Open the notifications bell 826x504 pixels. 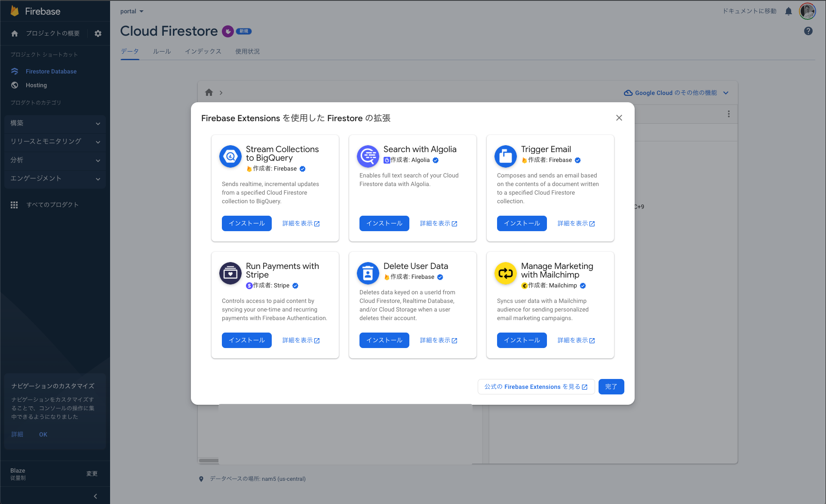click(x=789, y=11)
